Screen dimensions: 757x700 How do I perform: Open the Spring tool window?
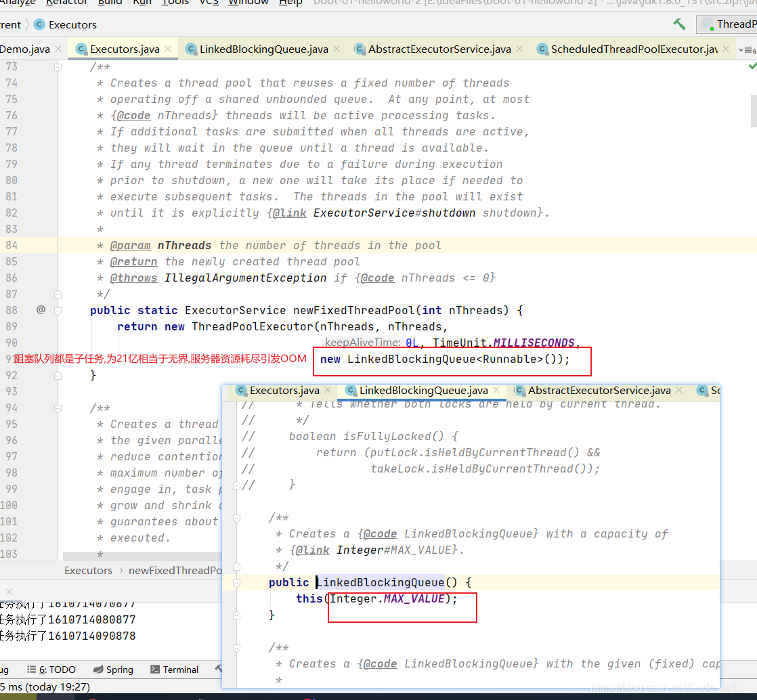113,670
